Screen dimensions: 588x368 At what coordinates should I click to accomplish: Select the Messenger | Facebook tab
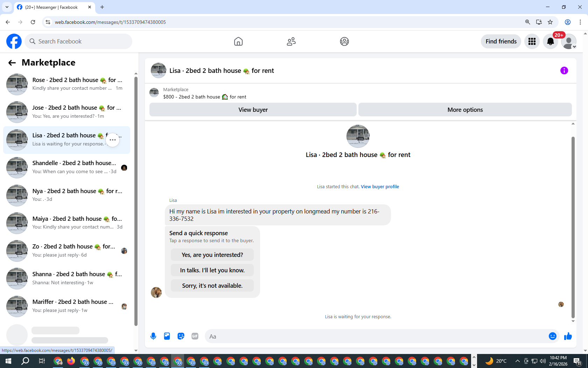pos(54,7)
